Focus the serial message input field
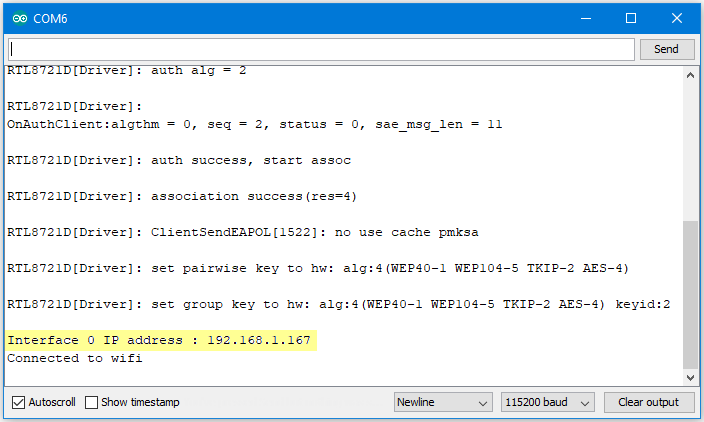 pyautogui.click(x=321, y=49)
